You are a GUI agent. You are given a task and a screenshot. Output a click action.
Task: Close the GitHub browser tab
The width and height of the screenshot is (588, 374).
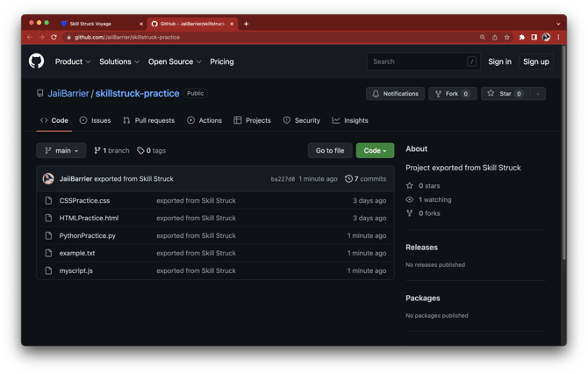pos(232,24)
